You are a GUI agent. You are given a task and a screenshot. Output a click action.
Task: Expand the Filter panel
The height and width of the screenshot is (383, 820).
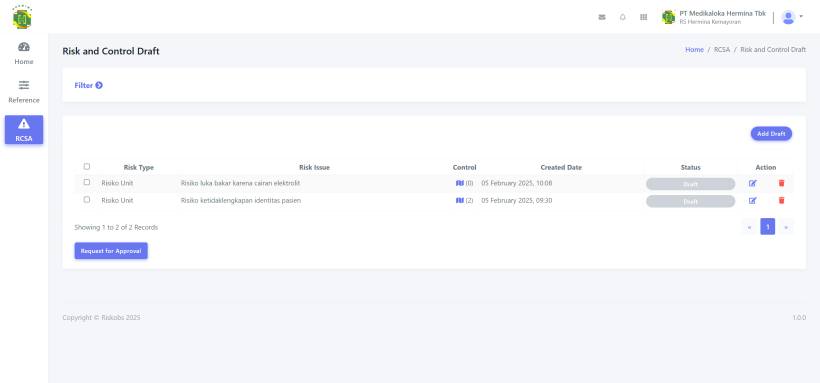[x=88, y=85]
